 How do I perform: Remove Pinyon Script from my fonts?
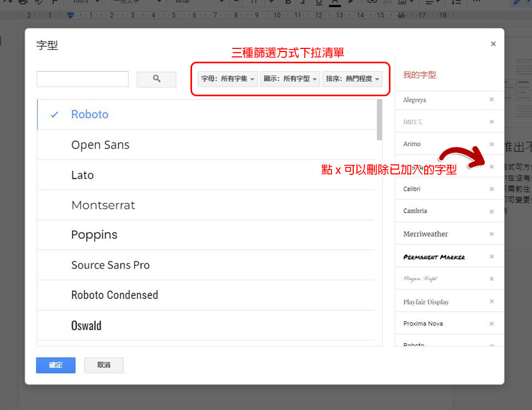pos(492,279)
